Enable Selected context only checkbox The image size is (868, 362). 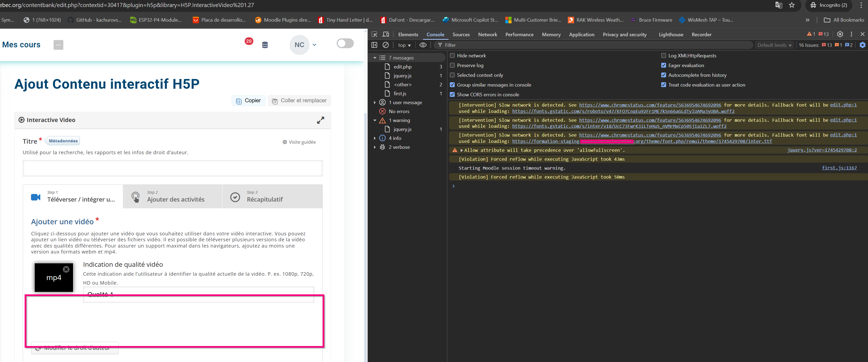[x=452, y=75]
